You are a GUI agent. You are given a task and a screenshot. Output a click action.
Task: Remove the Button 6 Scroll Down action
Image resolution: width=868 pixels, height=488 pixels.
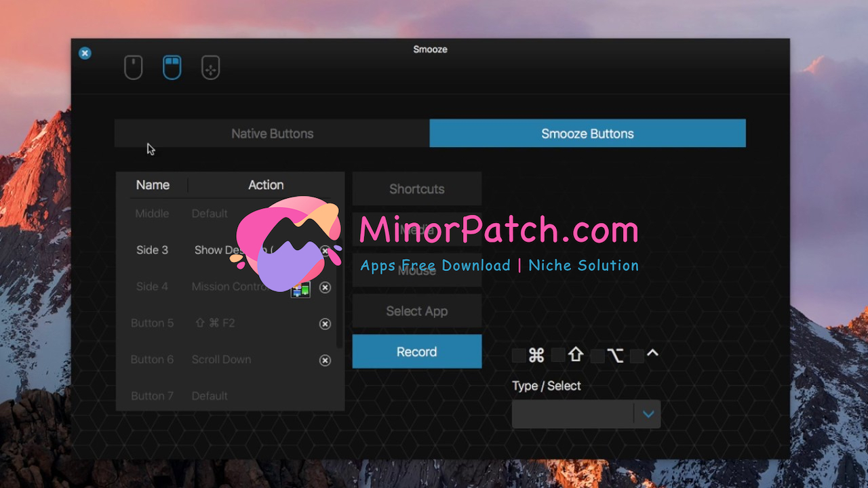pyautogui.click(x=325, y=361)
